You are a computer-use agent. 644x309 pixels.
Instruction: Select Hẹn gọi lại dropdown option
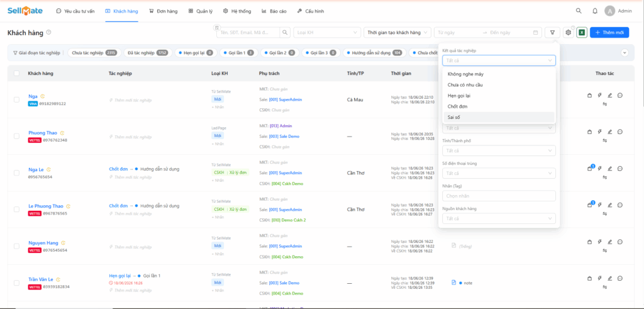pyautogui.click(x=499, y=95)
